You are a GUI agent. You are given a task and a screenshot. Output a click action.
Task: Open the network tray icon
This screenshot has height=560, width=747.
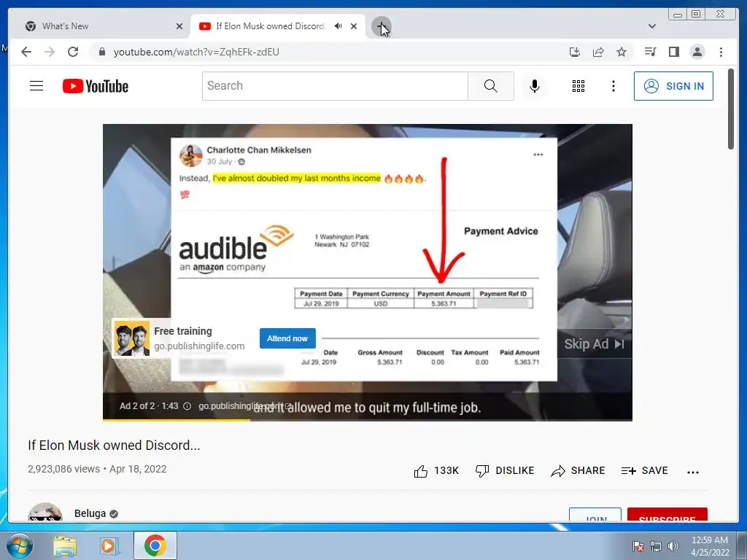click(x=656, y=546)
